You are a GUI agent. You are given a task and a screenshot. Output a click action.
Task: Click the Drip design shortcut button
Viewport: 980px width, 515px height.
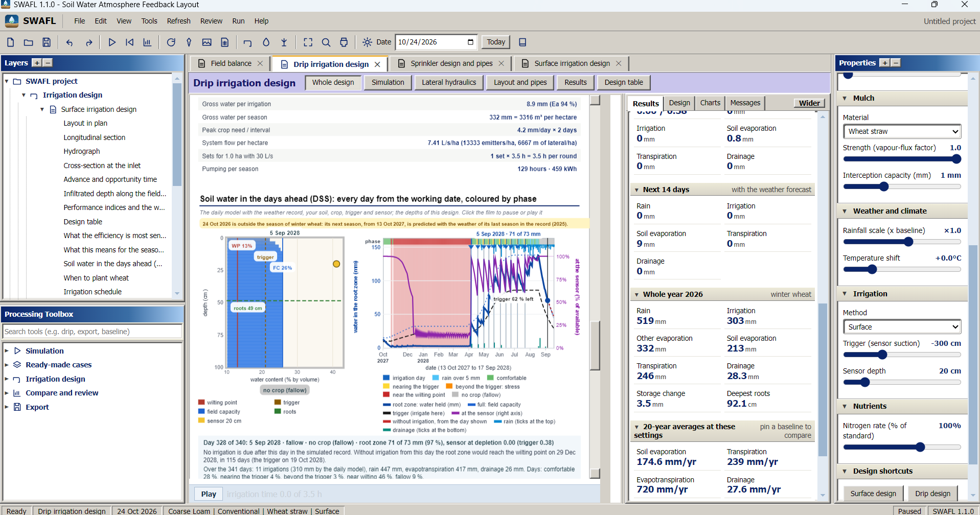(x=932, y=494)
